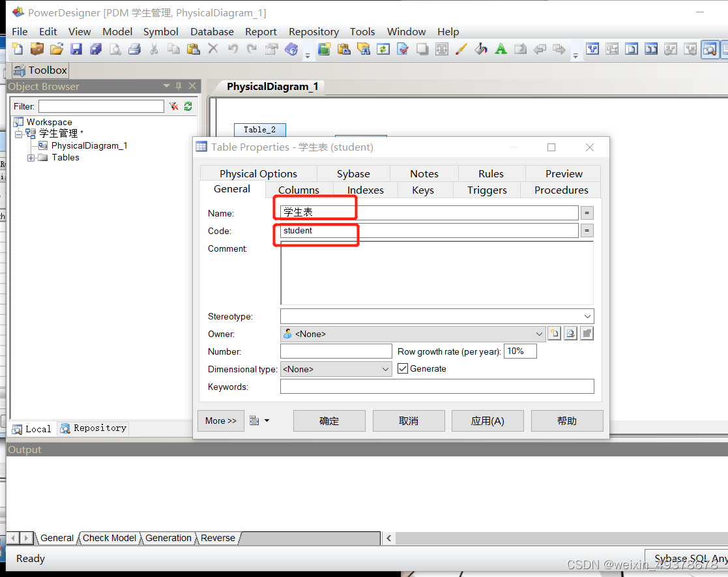728x577 pixels.
Task: Toggle the equals button next to Code field
Action: tap(587, 230)
